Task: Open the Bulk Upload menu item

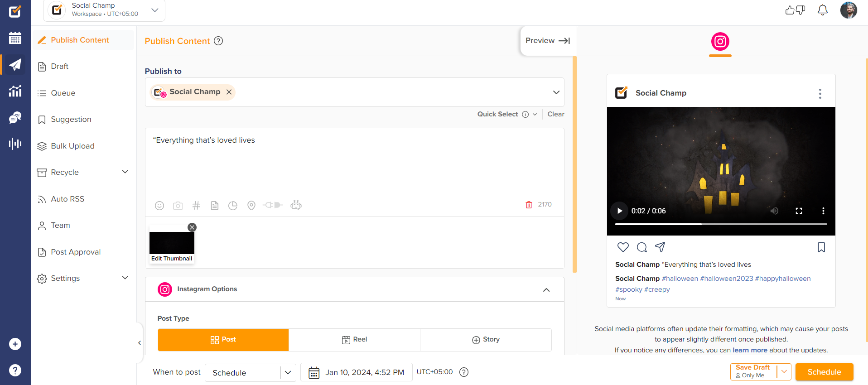Action: (x=72, y=146)
